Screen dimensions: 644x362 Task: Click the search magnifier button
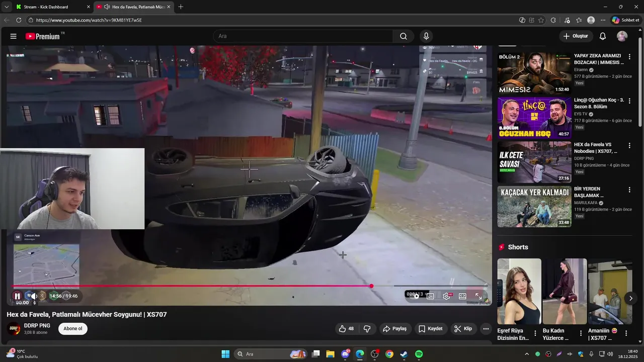coord(404,36)
